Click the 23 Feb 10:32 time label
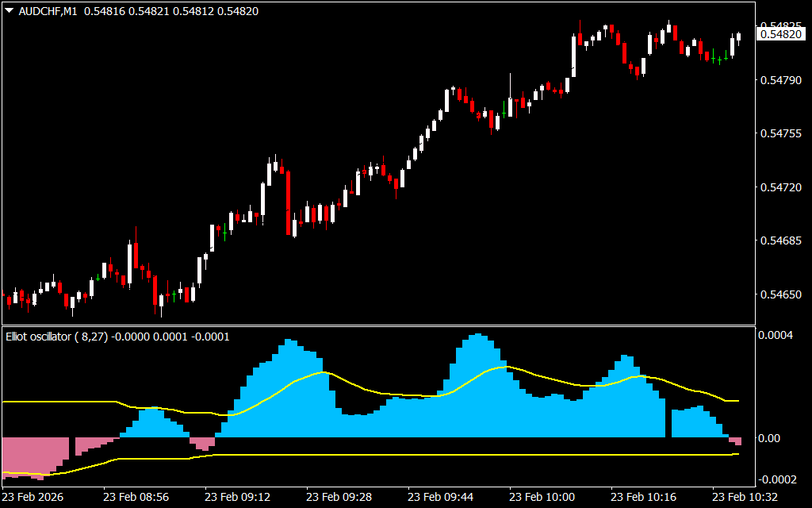812x508 pixels. pos(744,497)
